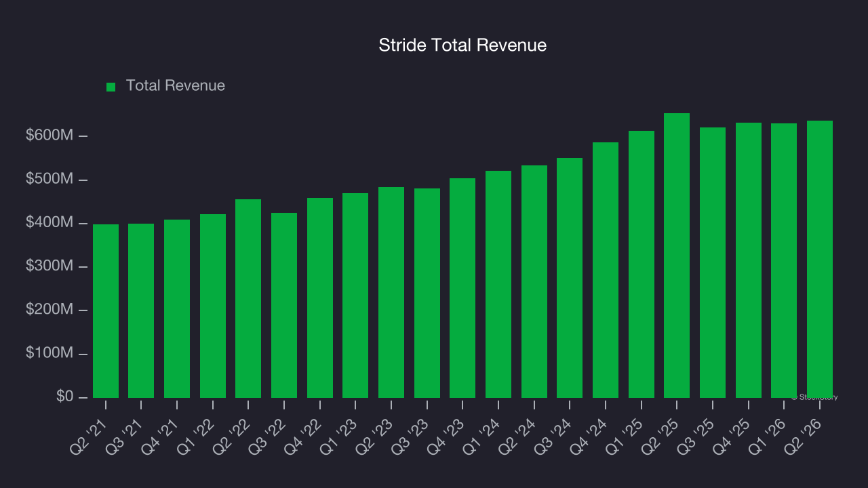Click the Q2 '23 revenue bar
The image size is (868, 488).
click(391, 292)
